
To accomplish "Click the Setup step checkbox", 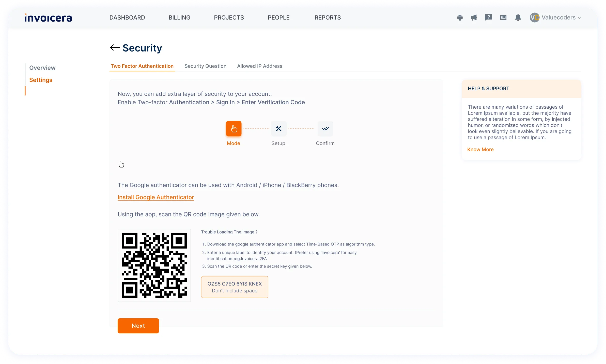I will [x=279, y=128].
